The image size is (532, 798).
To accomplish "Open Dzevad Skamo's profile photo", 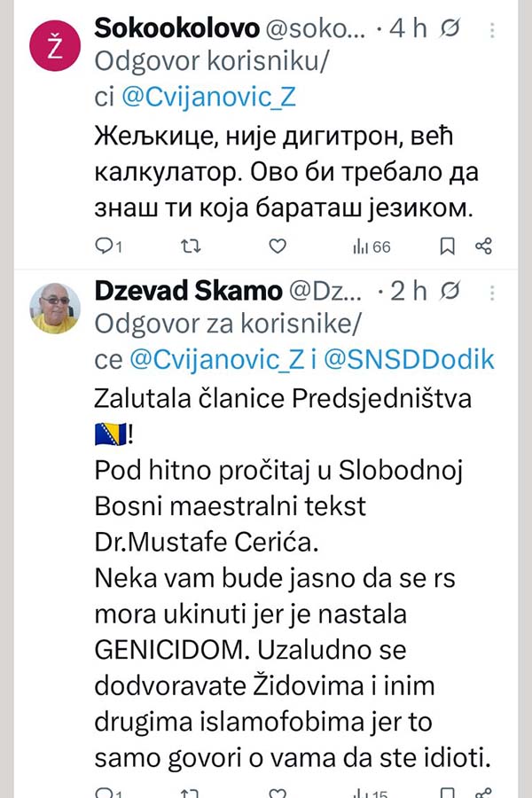I will point(55,309).
